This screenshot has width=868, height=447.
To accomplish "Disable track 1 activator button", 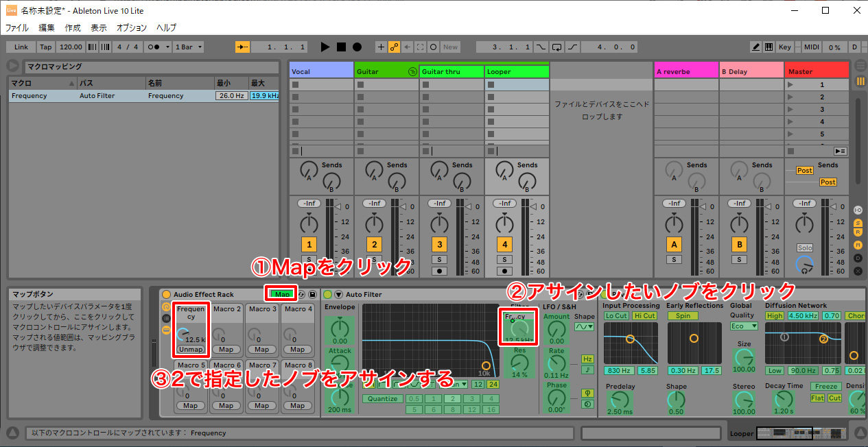I will 309,244.
